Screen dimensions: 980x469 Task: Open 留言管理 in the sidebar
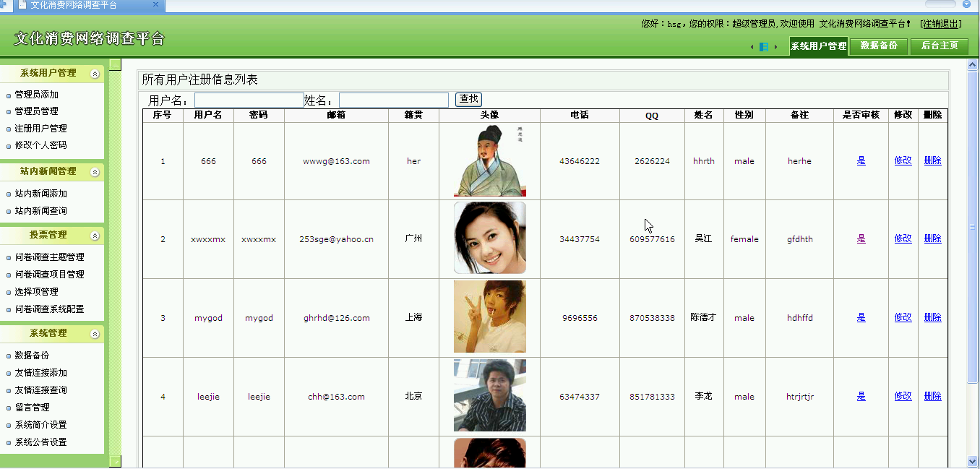pos(32,408)
